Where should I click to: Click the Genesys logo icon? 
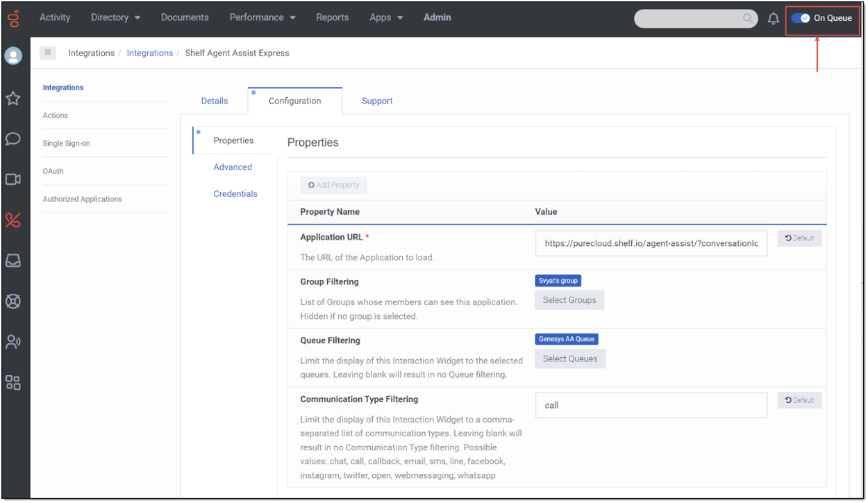(13, 17)
